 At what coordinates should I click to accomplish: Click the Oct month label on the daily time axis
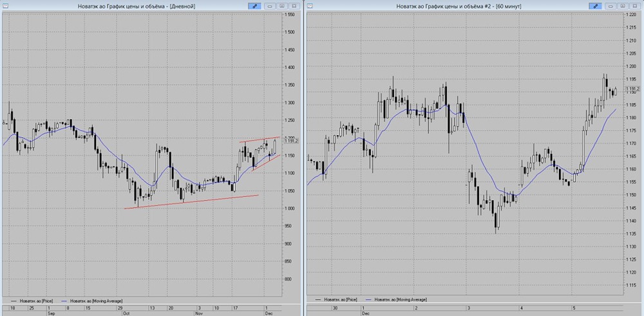126,313
